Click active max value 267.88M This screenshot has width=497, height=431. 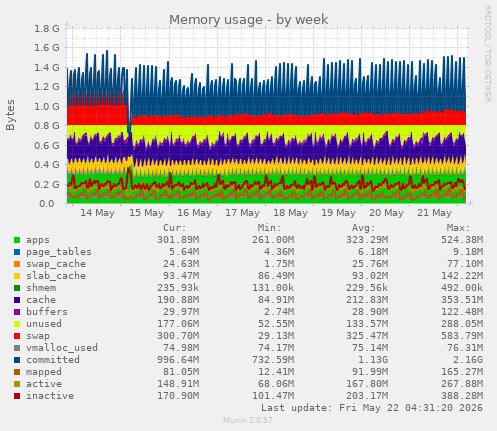coord(462,384)
